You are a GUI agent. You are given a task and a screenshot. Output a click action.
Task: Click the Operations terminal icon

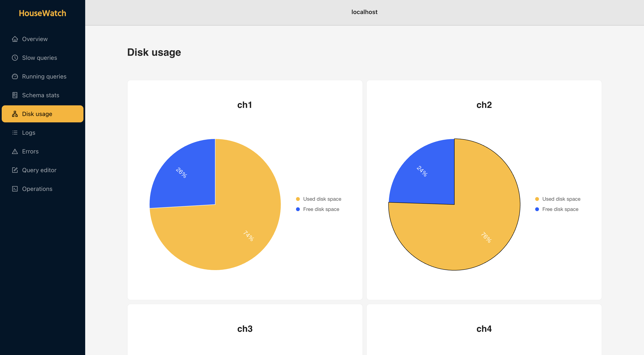15,189
